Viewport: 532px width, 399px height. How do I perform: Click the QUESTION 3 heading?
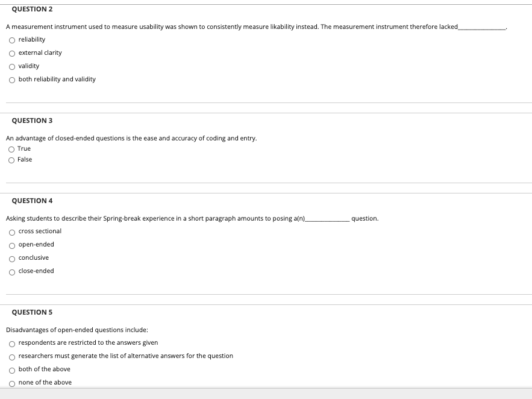(32, 121)
